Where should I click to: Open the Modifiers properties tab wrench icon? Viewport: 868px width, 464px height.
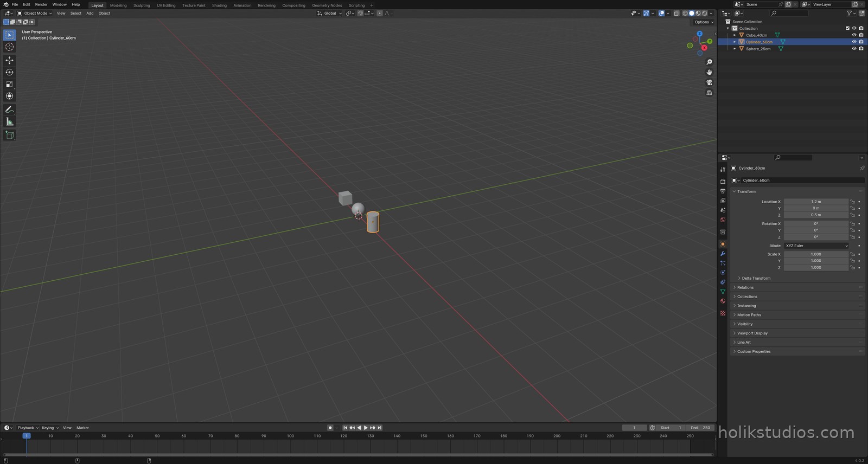pyautogui.click(x=723, y=254)
